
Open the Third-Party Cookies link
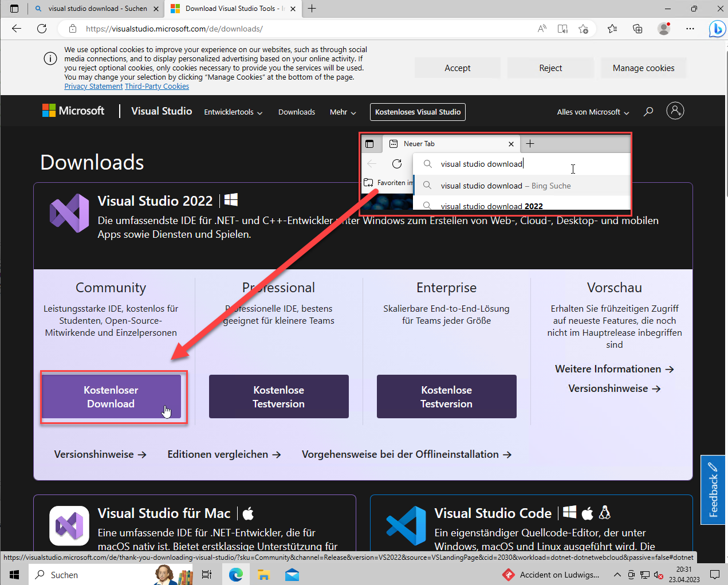click(157, 87)
